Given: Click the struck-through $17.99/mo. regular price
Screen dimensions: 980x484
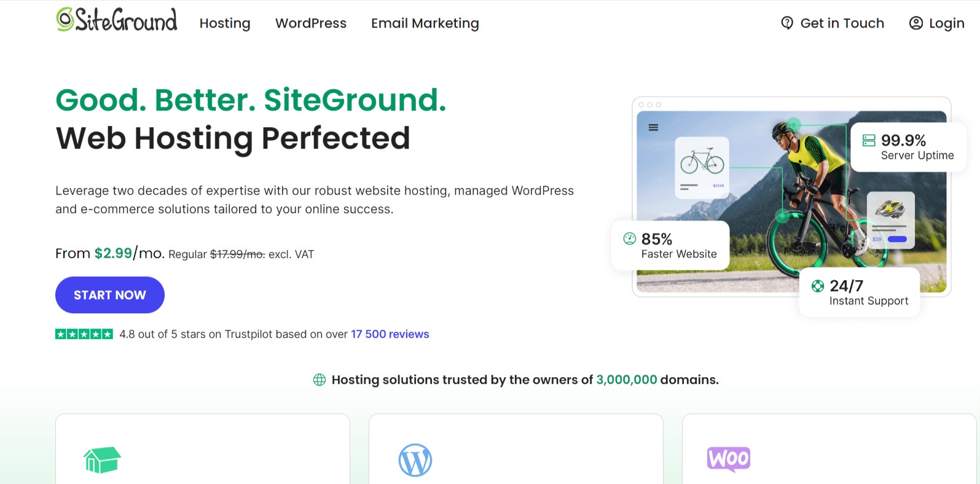Looking at the screenshot, I should tap(238, 254).
